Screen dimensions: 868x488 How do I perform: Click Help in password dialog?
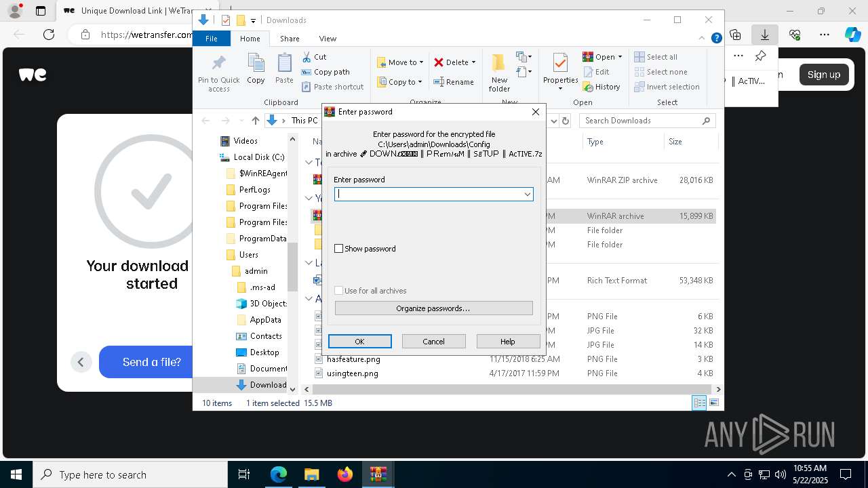click(x=508, y=342)
